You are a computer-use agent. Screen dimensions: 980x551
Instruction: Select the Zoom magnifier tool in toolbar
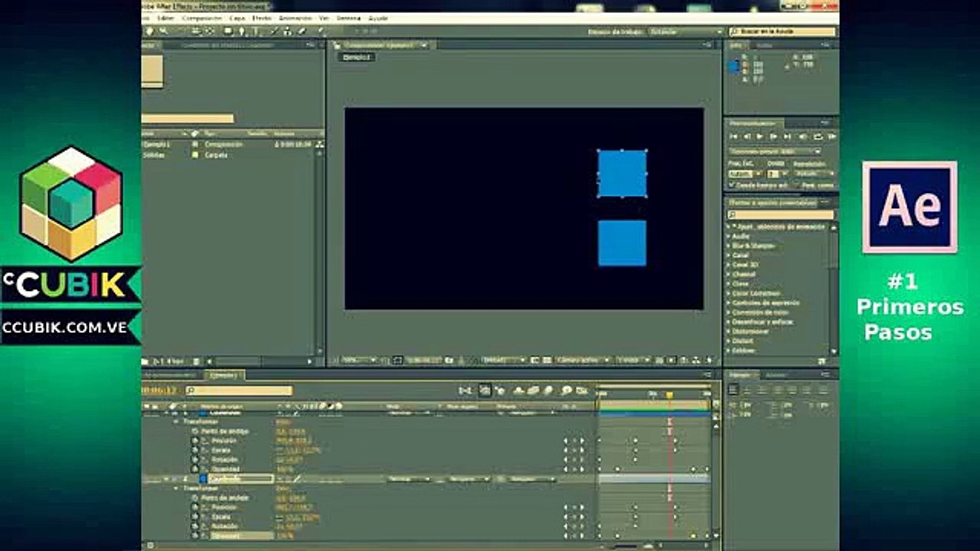pyautogui.click(x=164, y=31)
